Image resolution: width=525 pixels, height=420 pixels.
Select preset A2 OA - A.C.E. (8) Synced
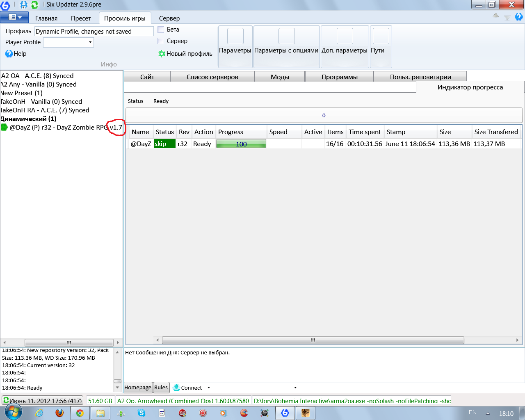tap(37, 76)
